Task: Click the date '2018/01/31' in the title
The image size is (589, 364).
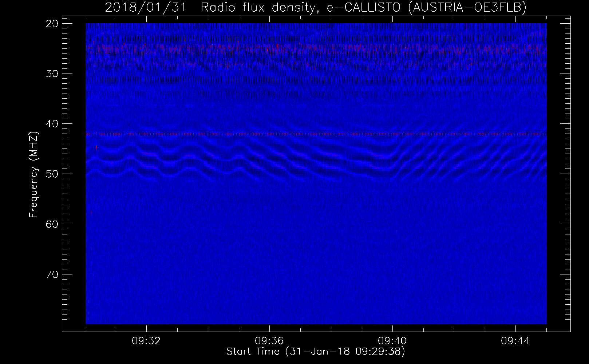Action: coord(146,7)
